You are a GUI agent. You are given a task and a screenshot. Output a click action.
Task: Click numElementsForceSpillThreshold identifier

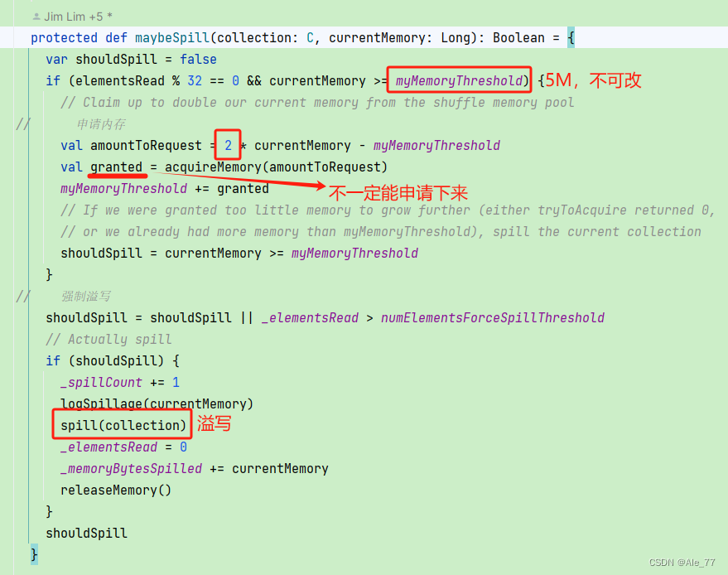(493, 317)
